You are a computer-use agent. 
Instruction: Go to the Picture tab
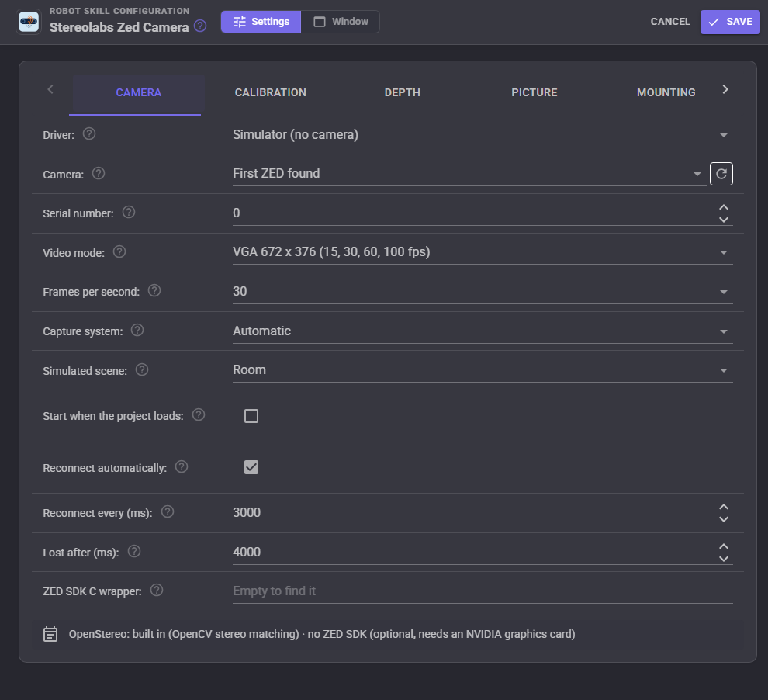(x=534, y=92)
